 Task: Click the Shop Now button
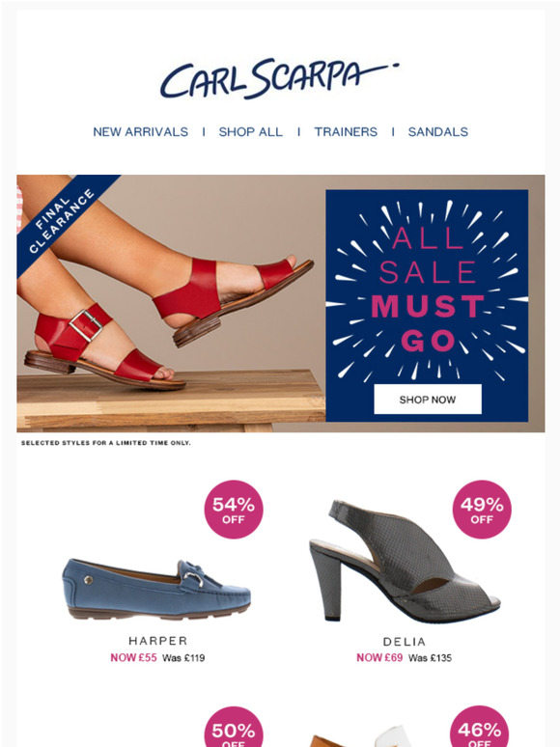pos(428,400)
